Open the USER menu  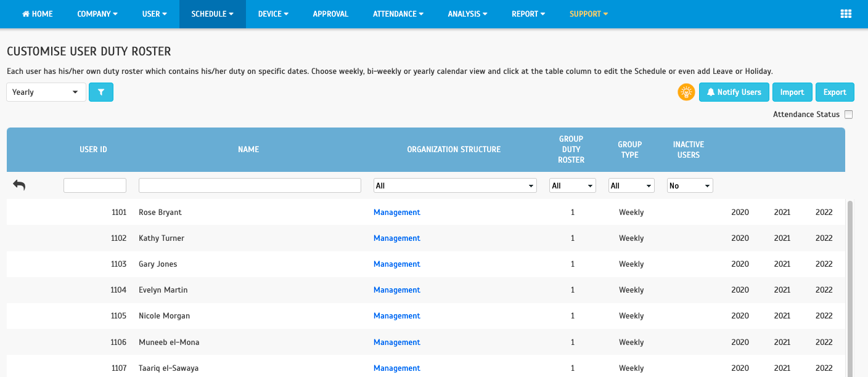(155, 14)
